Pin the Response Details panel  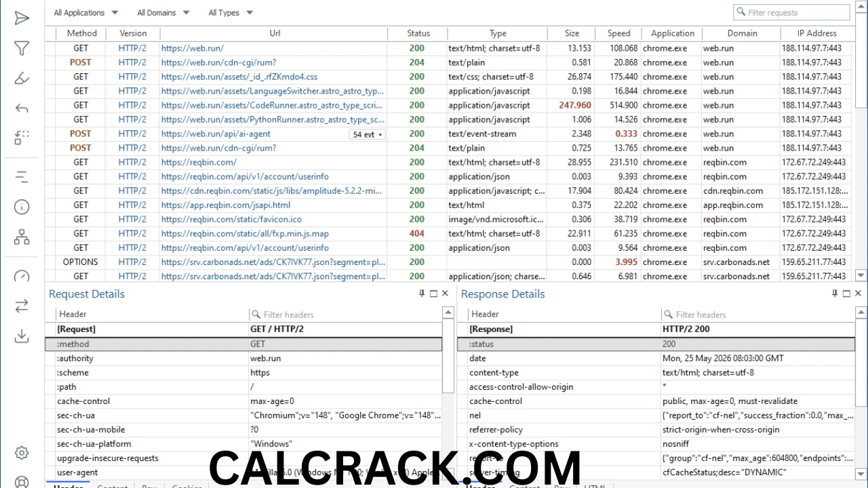coord(835,293)
